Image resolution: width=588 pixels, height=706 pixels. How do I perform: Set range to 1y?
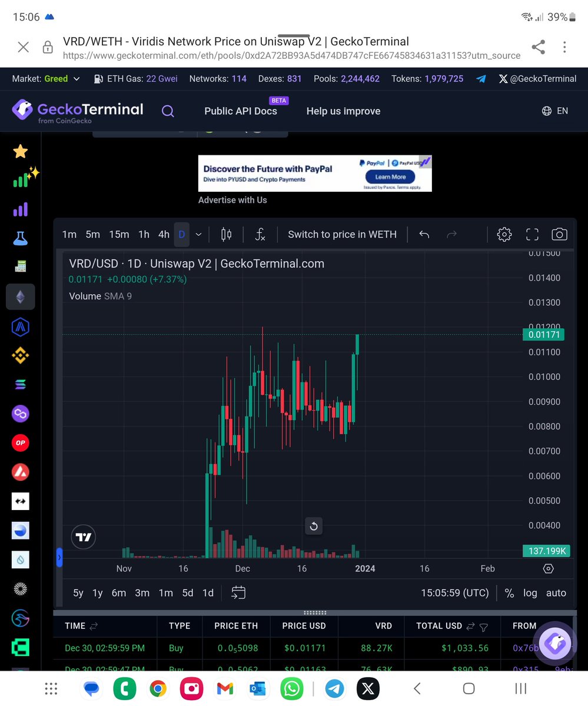click(98, 592)
